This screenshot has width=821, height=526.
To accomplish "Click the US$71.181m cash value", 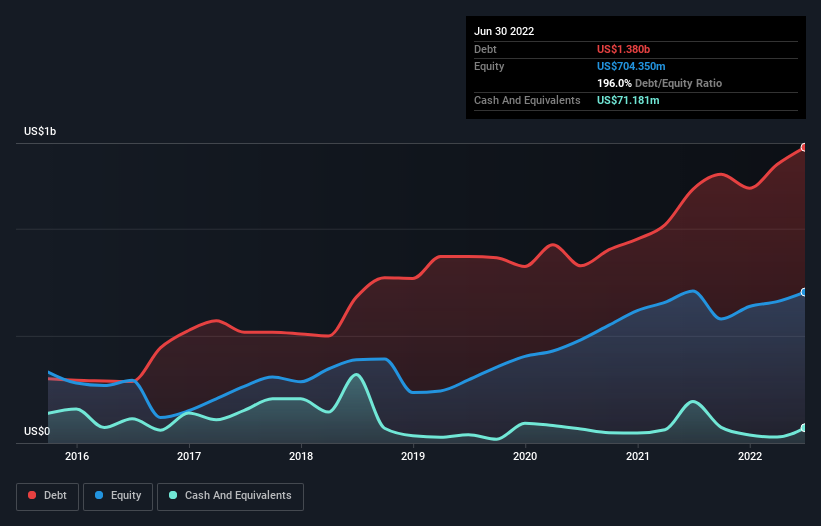I will pyautogui.click(x=628, y=100).
